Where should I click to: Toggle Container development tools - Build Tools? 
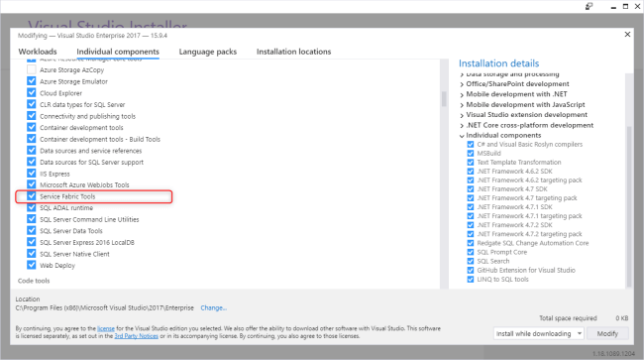pos(32,139)
